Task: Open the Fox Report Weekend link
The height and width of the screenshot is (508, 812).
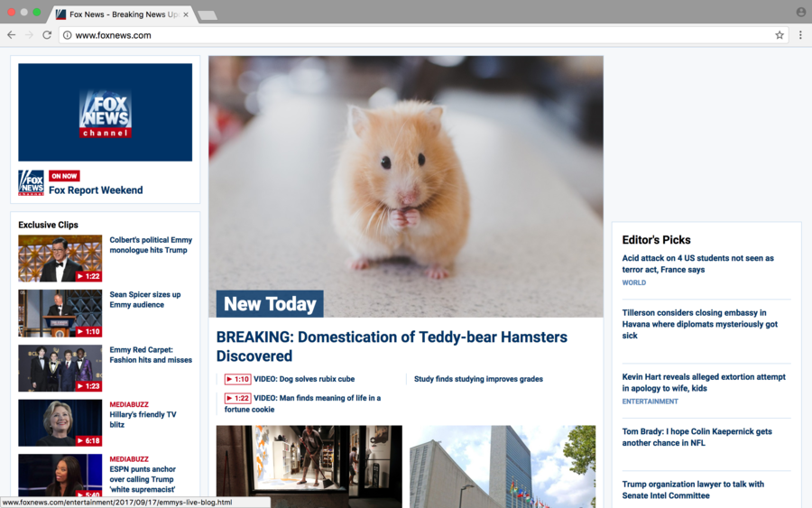Action: [x=96, y=190]
